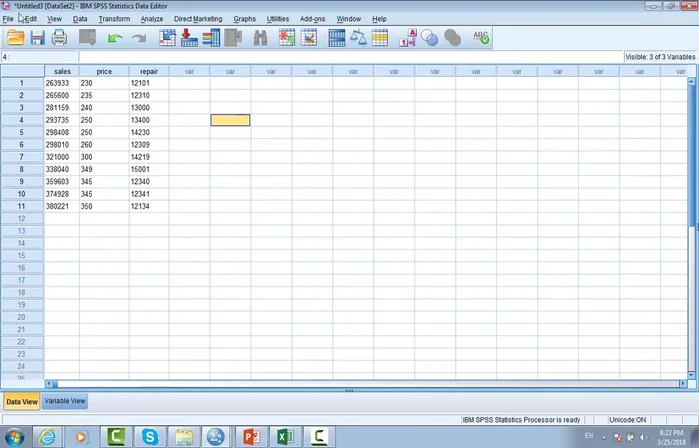Click the Weight Cases scale icon
This screenshot has width=699, height=448.
tap(358, 38)
